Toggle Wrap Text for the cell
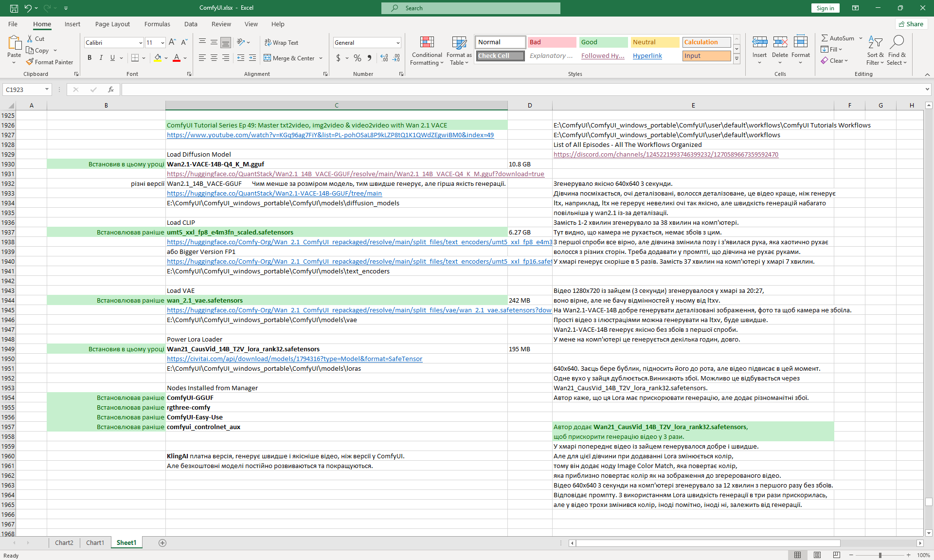 [x=281, y=42]
